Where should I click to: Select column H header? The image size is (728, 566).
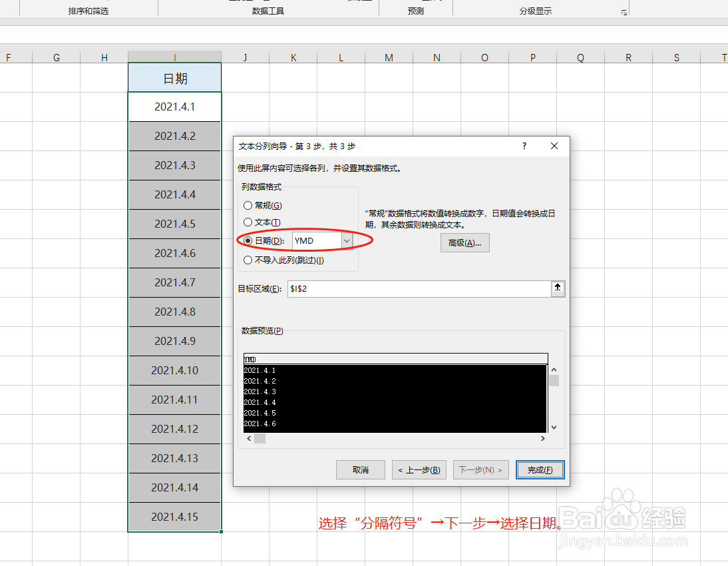click(x=104, y=57)
